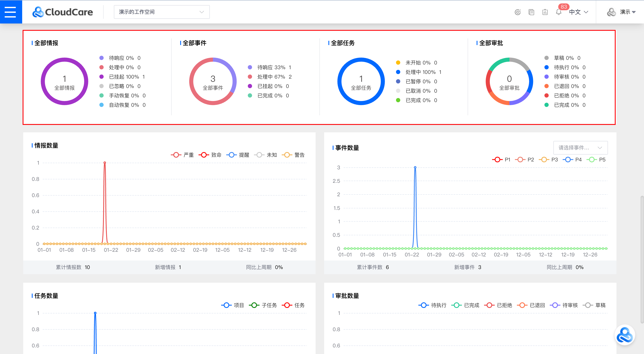This screenshot has width=644, height=354.
Task: Toggle the P4 series in 事件数量 legend
Action: (572, 160)
